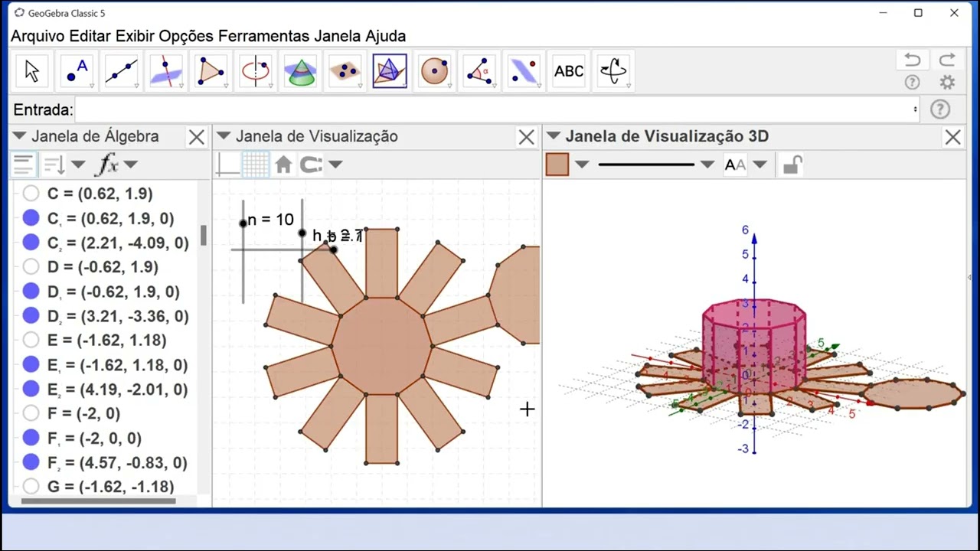
Task: Select the Perpendicular line tool
Action: point(166,71)
